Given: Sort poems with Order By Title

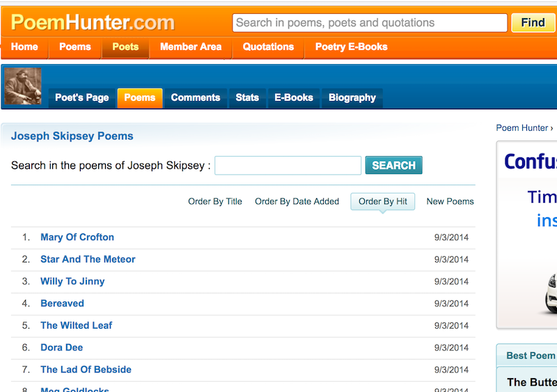Looking at the screenshot, I should 215,201.
